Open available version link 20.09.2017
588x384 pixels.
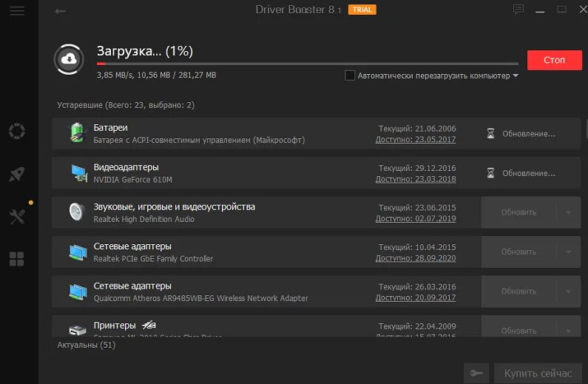pos(416,297)
